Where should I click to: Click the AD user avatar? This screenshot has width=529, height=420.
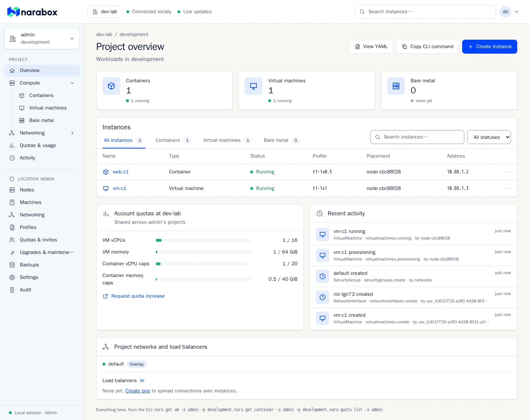click(x=505, y=12)
